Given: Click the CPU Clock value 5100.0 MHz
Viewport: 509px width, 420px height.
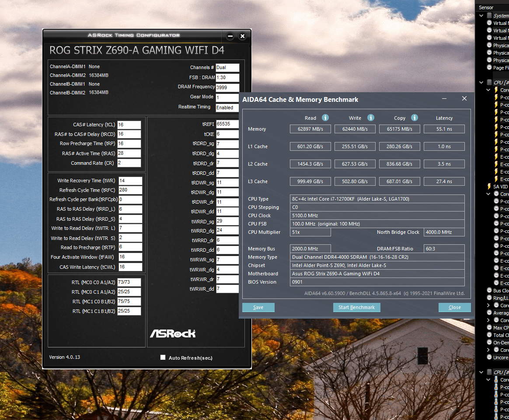Looking at the screenshot, I should tap(377, 215).
